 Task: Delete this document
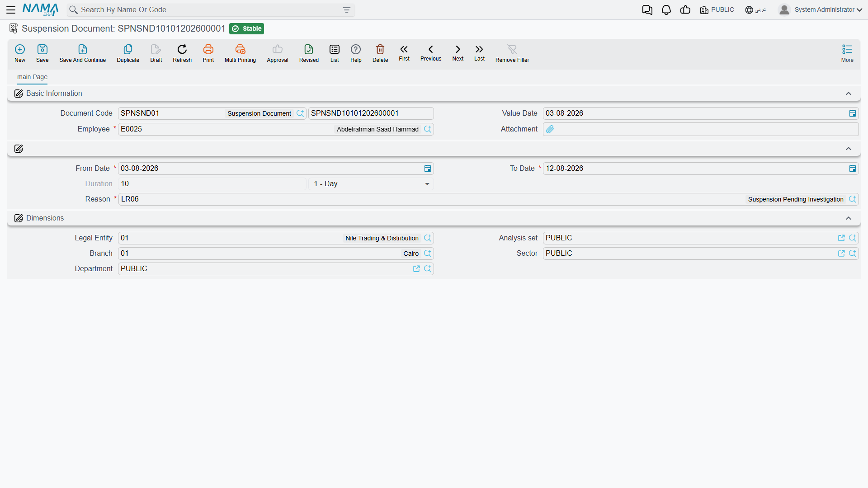click(380, 53)
